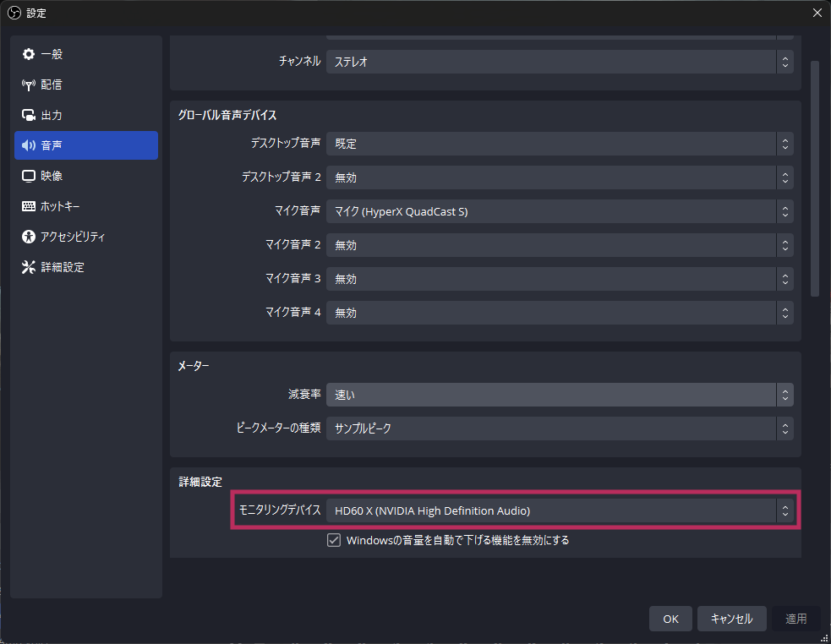Viewport: 831px width, 644px height.
Task: Click the monitor icon for 映像
Action: pyautogui.click(x=29, y=176)
